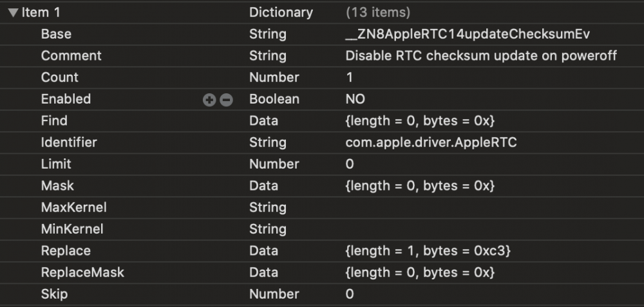Select the Comment key name

tap(71, 56)
